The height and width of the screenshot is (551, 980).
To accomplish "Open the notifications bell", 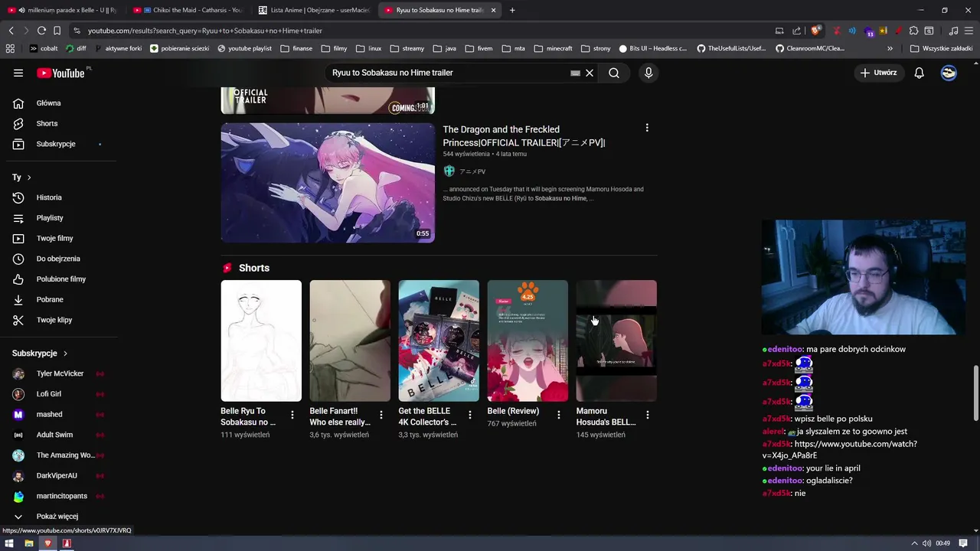I will tap(920, 73).
